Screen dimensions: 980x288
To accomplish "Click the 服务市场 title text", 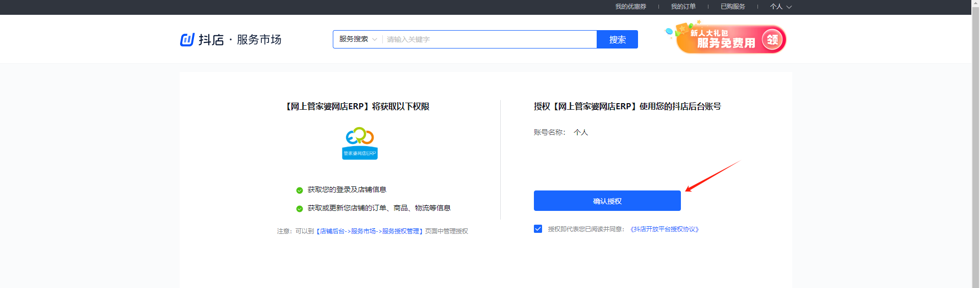I will [259, 39].
